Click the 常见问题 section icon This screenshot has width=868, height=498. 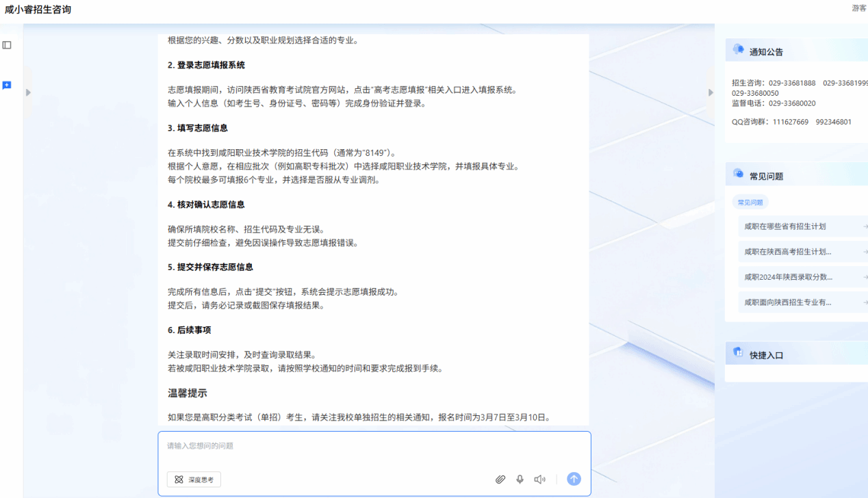click(738, 174)
